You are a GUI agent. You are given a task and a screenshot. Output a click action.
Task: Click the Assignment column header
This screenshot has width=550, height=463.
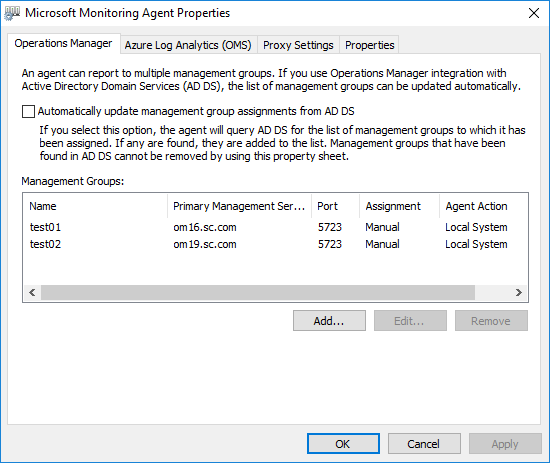pyautogui.click(x=400, y=206)
